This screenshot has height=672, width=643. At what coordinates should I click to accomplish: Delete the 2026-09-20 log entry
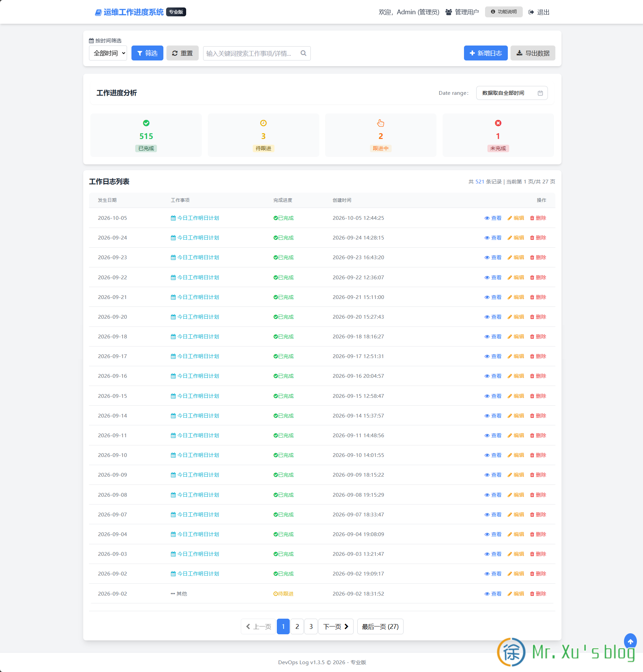point(538,317)
